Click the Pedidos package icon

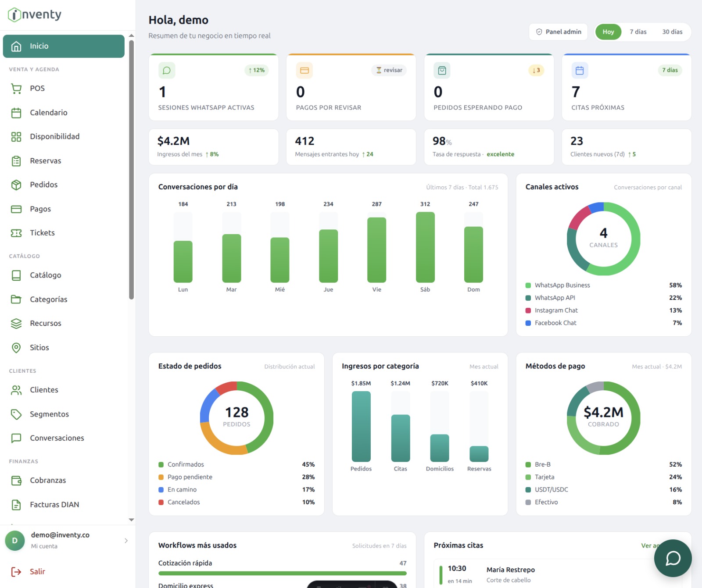[16, 185]
